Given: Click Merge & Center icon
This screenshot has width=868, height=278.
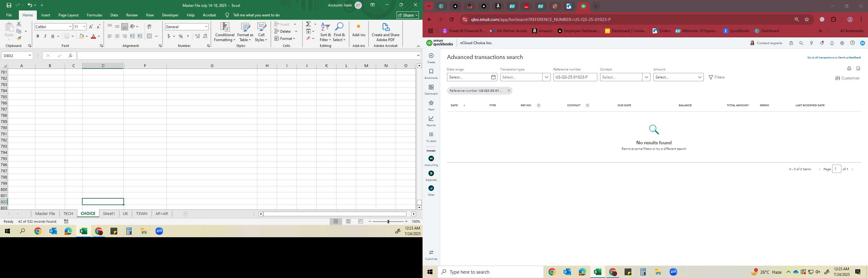Looking at the screenshot, I should tap(150, 36).
